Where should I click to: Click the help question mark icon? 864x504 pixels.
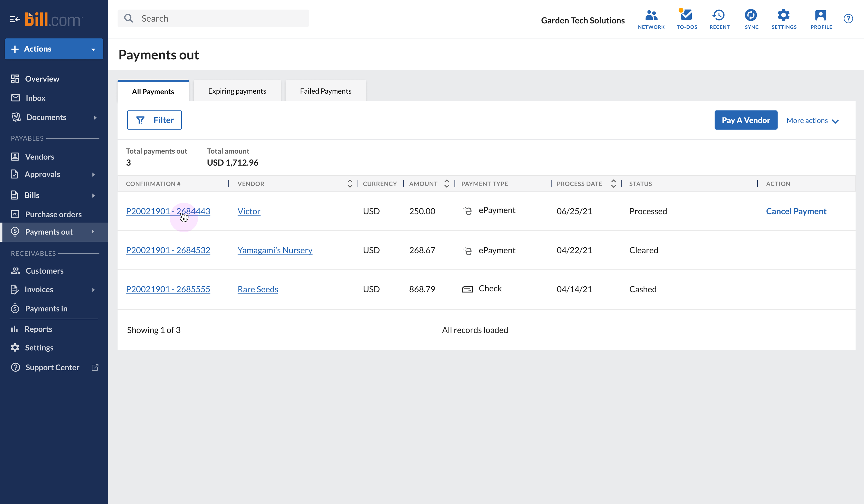(848, 18)
